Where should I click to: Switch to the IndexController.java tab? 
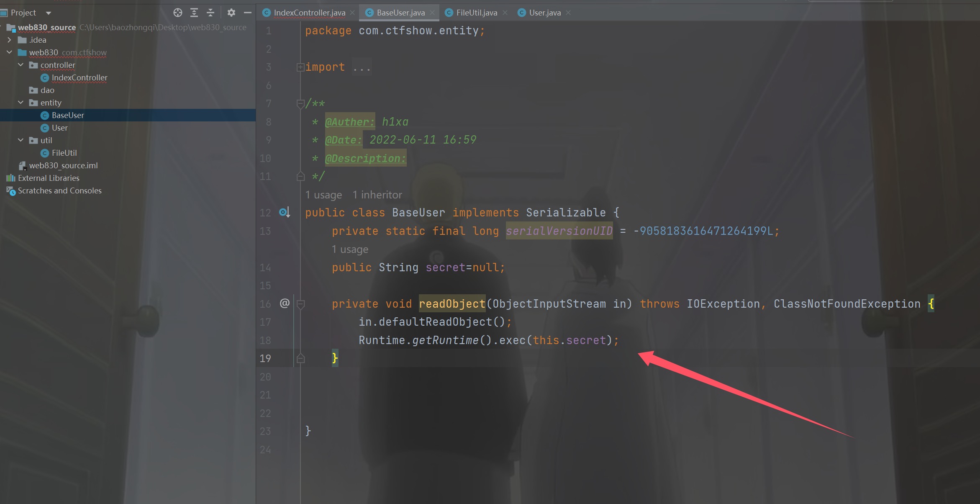point(309,13)
